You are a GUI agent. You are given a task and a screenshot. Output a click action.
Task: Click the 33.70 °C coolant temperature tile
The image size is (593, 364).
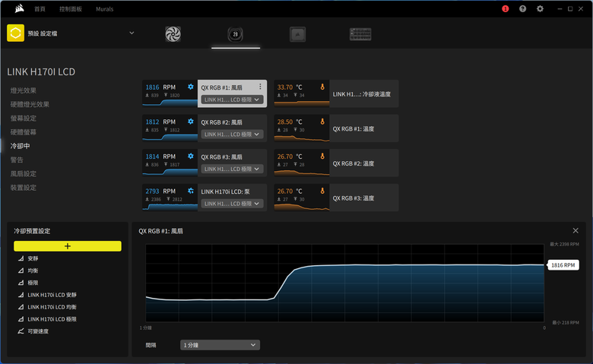click(x=302, y=93)
